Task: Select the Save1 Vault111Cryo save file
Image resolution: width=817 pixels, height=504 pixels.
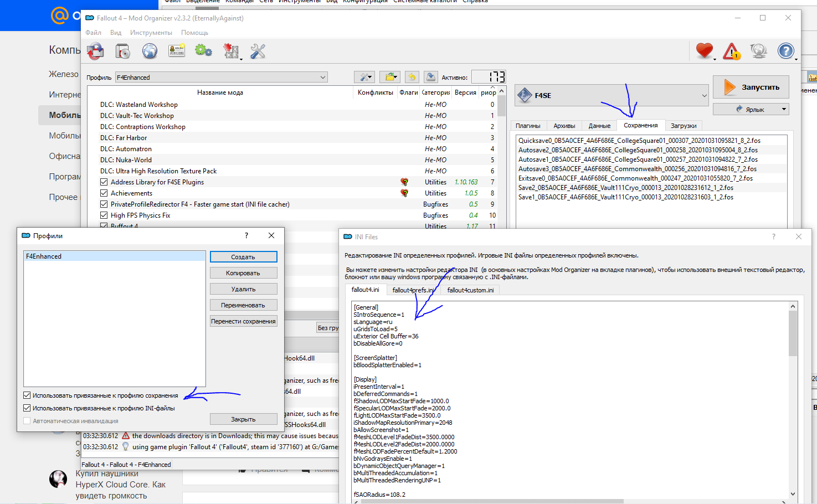Action: coord(651,197)
